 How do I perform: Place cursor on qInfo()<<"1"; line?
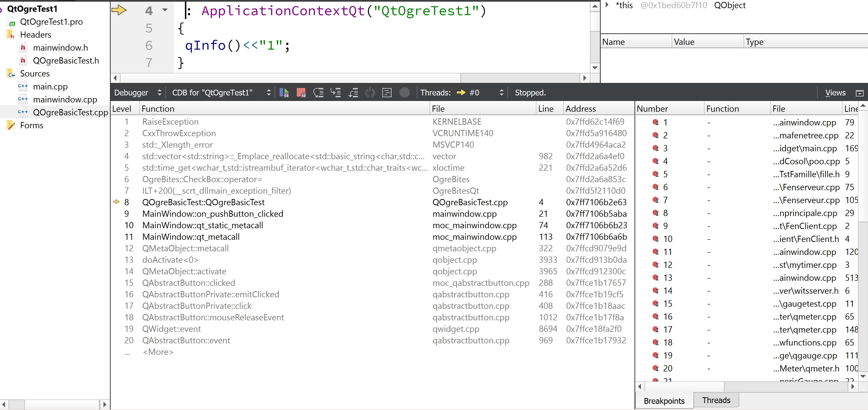click(x=237, y=45)
